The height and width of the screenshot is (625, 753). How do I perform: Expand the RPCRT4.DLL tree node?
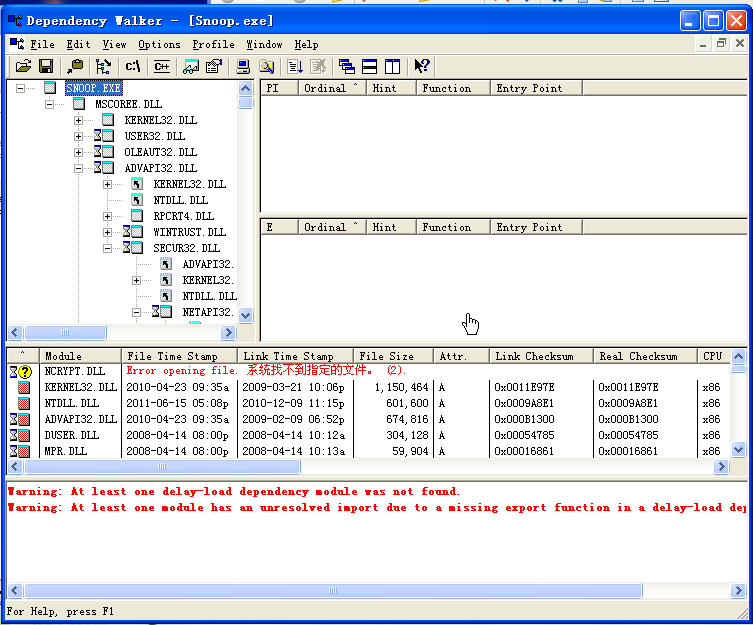pos(108,216)
